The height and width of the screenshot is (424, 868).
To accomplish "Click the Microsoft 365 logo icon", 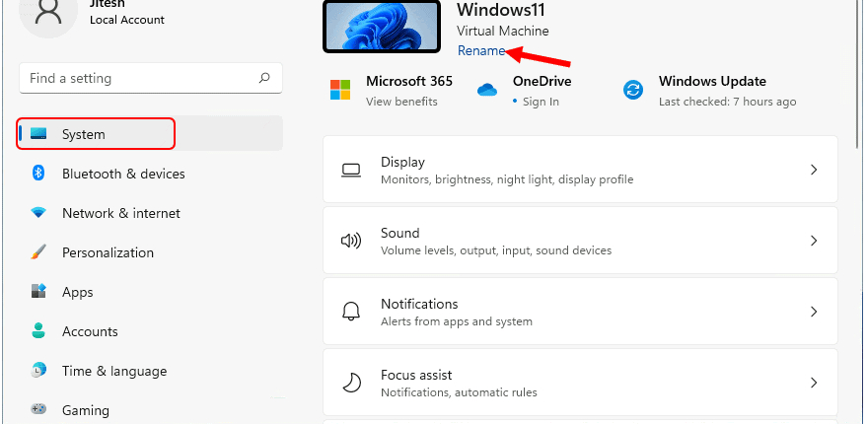I will click(x=340, y=90).
